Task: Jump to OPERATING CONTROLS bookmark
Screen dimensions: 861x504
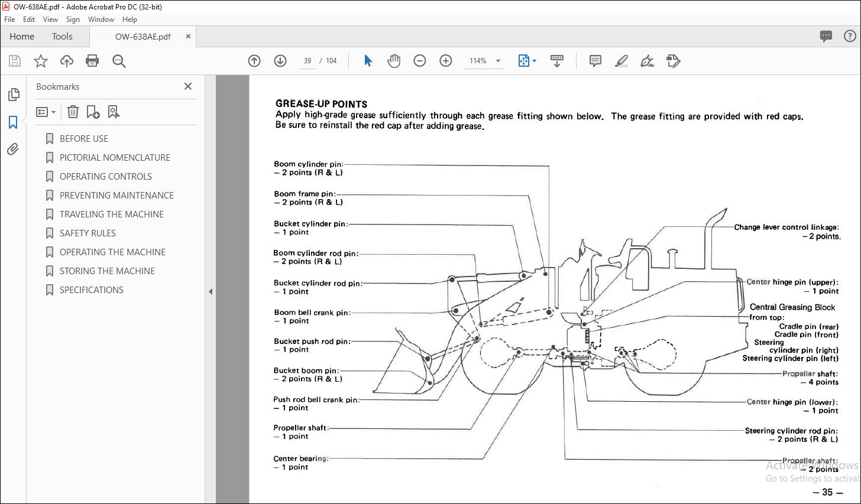Action: tap(105, 177)
